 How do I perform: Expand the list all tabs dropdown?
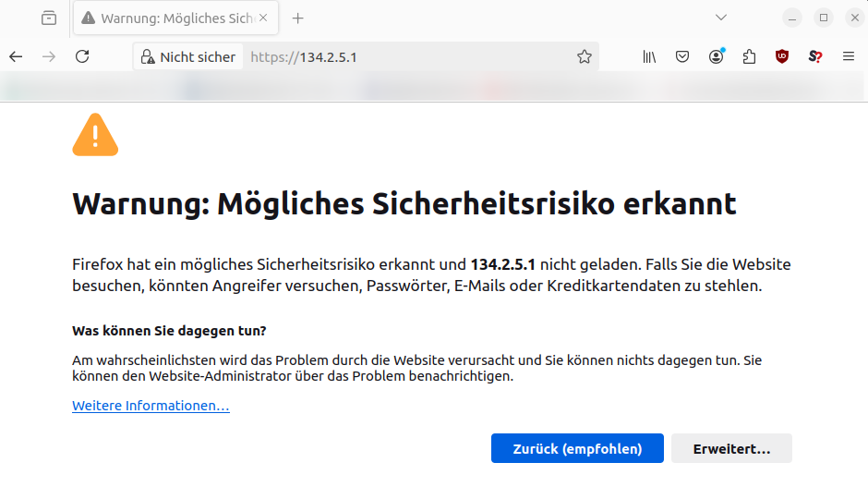[x=721, y=18]
